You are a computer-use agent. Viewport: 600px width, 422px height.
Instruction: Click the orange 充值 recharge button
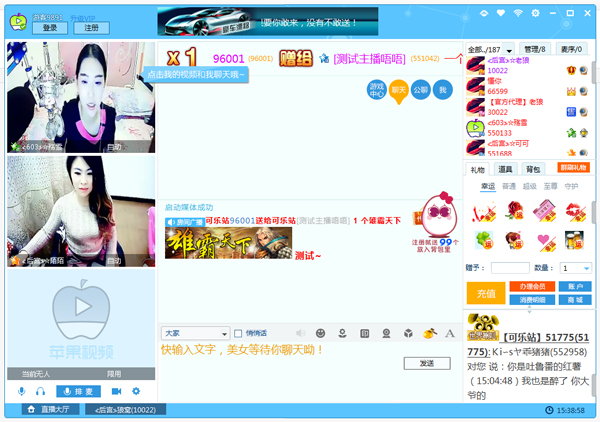point(486,293)
